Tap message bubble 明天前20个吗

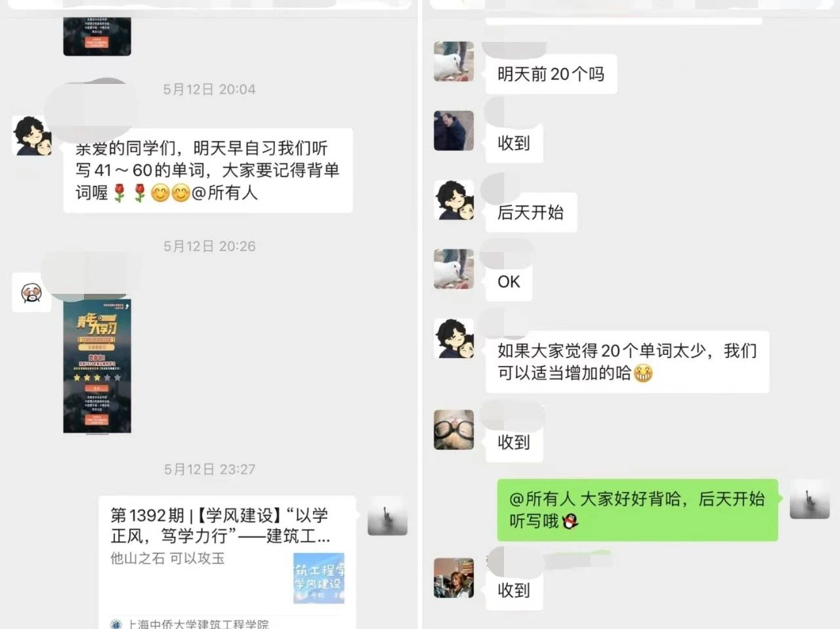(551, 74)
